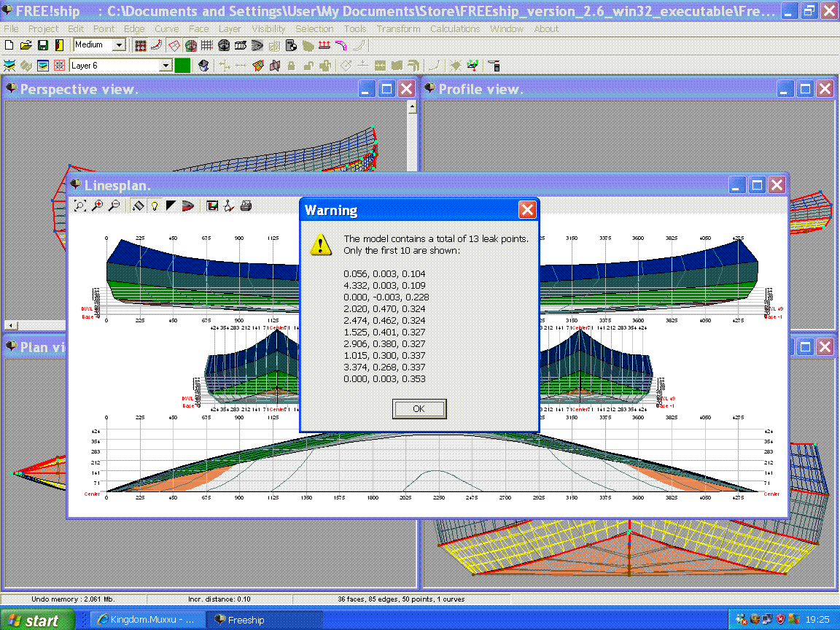Screen dimensions: 840x630
Task: Click the New document icon
Action: 9,45
